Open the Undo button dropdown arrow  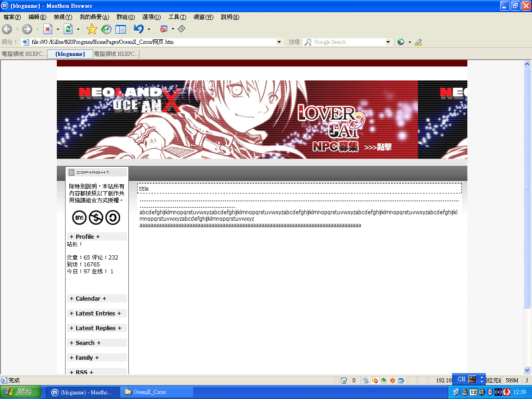tap(149, 30)
